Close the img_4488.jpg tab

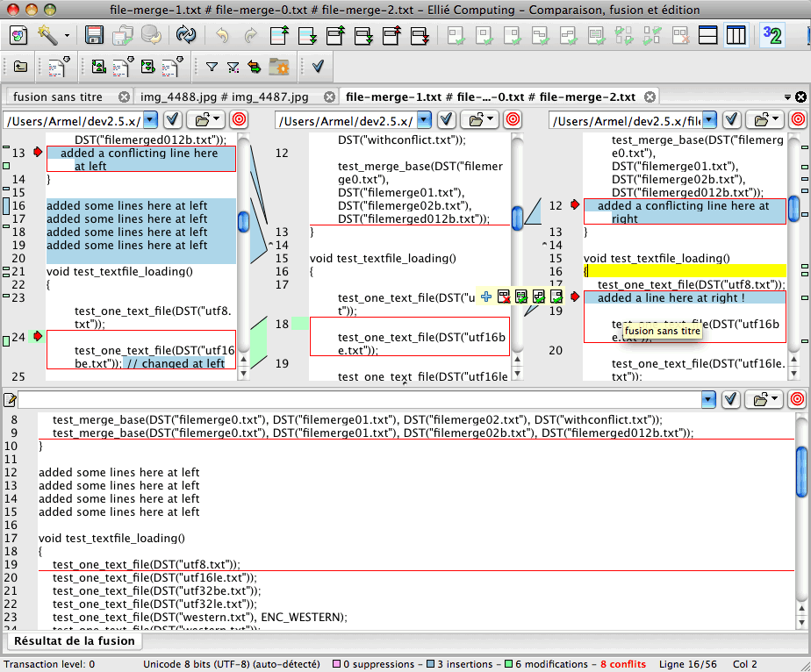(329, 97)
